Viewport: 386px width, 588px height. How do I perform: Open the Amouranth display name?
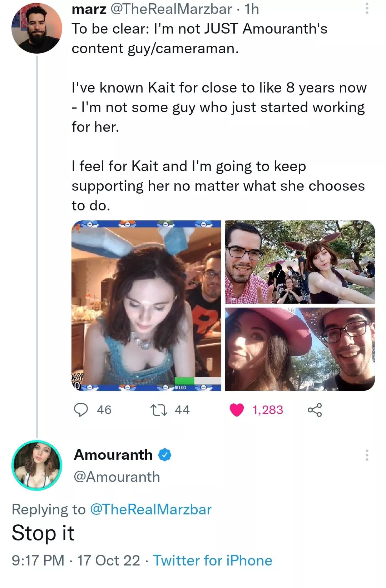tap(113, 455)
